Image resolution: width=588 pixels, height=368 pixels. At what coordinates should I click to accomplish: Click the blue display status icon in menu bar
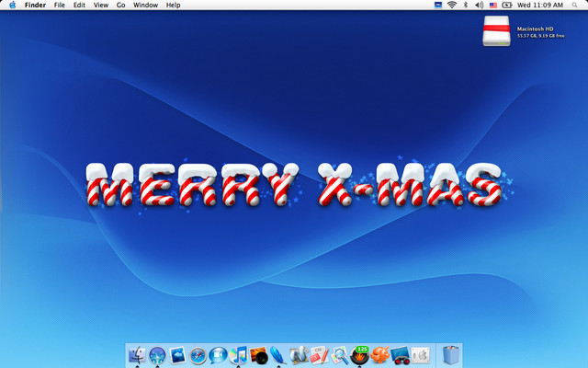[438, 5]
